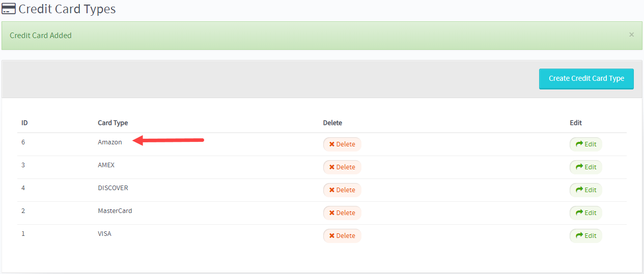Click the Create Credit Card Type button
Image resolution: width=644 pixels, height=274 pixels.
click(x=586, y=79)
